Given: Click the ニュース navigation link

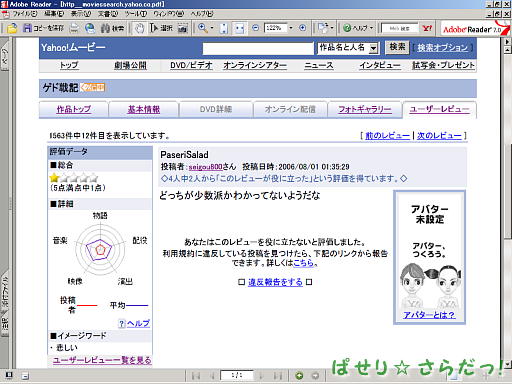Looking at the screenshot, I should [319, 65].
